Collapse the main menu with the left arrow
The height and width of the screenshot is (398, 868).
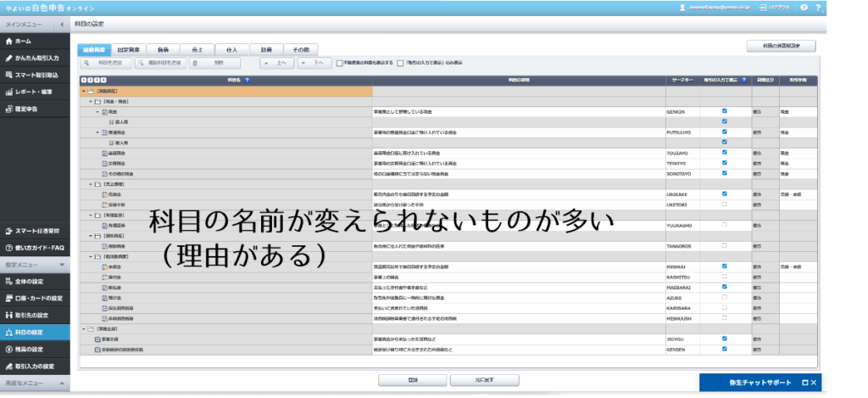coord(62,25)
